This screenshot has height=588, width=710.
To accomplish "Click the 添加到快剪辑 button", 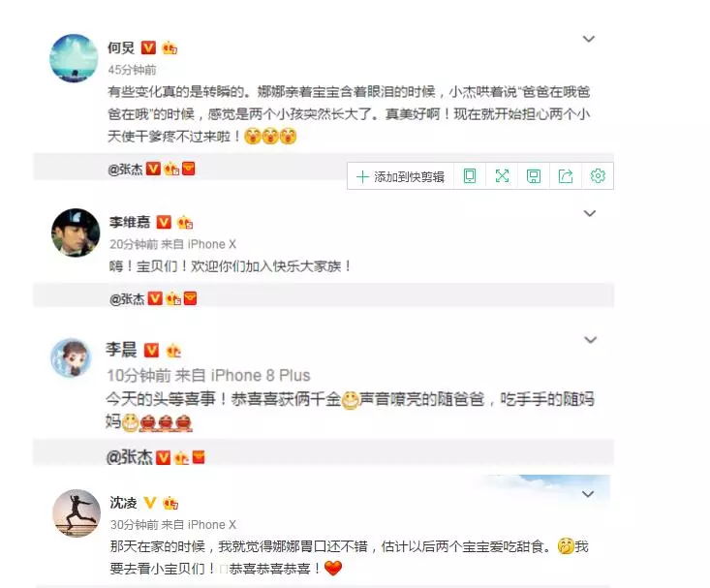I will [400, 176].
